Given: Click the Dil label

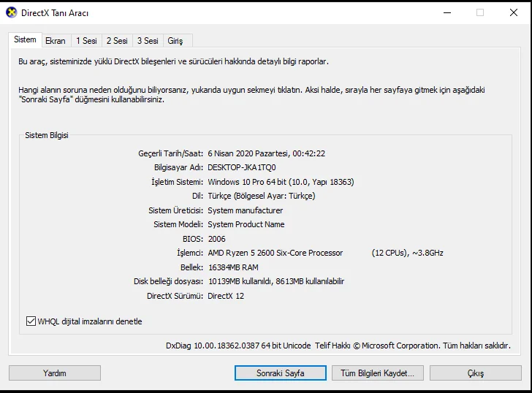Looking at the screenshot, I should click(198, 196).
